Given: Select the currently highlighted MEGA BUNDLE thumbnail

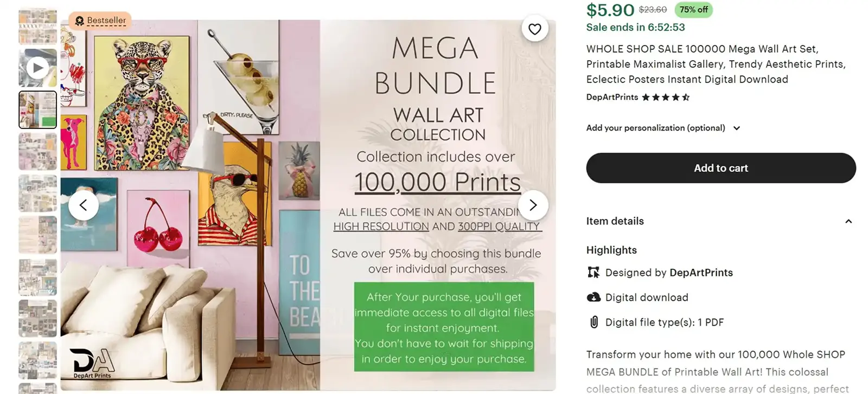Looking at the screenshot, I should click(37, 109).
